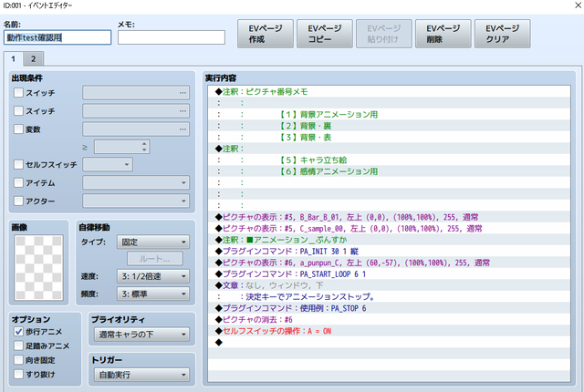Image resolution: width=584 pixels, height=392 pixels.
Task: Select 注釈 アニメーション_ぷんすか line
Action: point(389,240)
